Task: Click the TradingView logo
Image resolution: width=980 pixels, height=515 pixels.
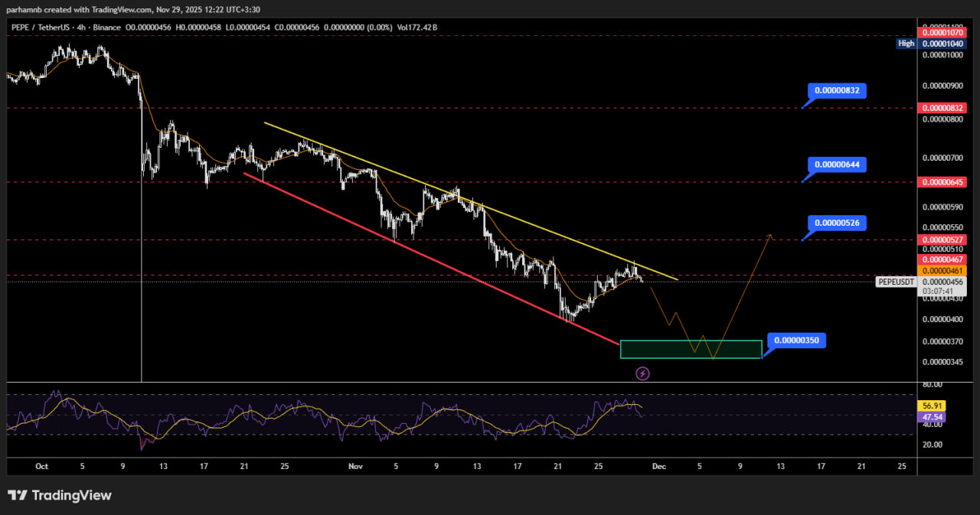Action: [x=60, y=495]
